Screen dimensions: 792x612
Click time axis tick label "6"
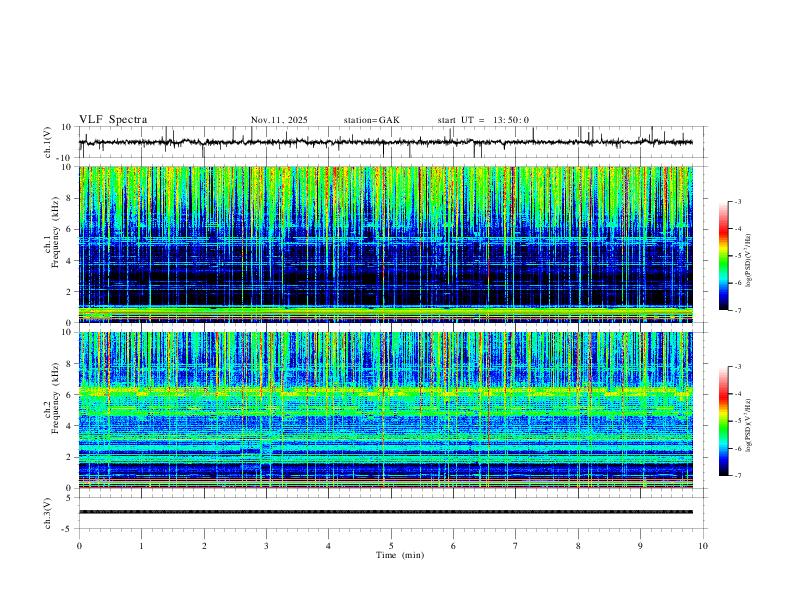pyautogui.click(x=454, y=546)
